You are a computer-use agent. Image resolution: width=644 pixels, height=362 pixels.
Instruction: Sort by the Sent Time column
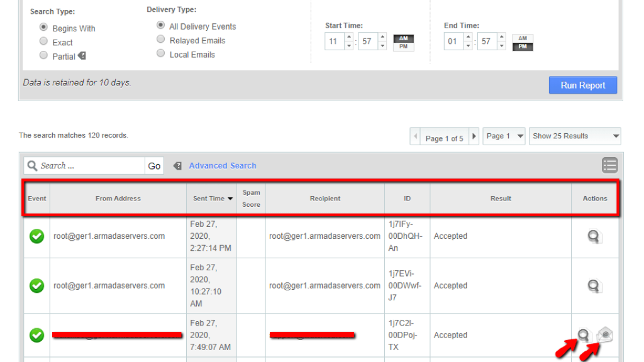[211, 198]
